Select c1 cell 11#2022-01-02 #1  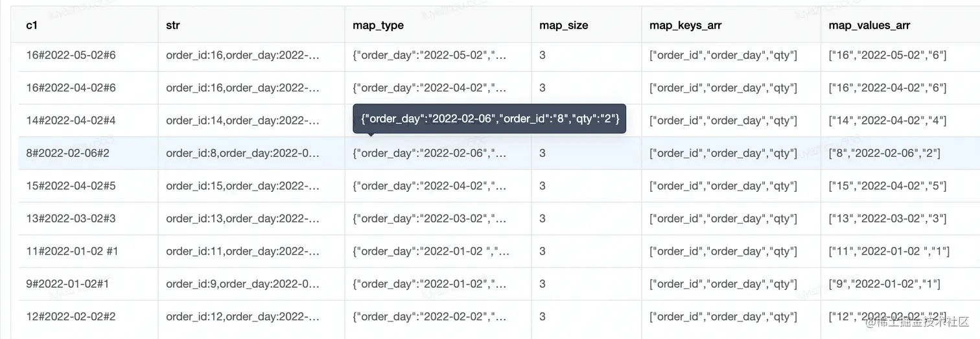coord(72,251)
